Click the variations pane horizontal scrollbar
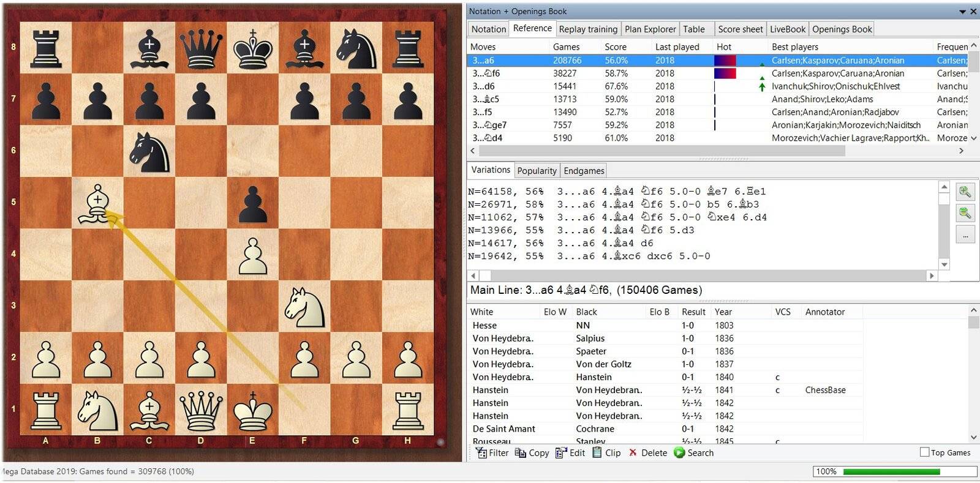980x483 pixels. 703,275
